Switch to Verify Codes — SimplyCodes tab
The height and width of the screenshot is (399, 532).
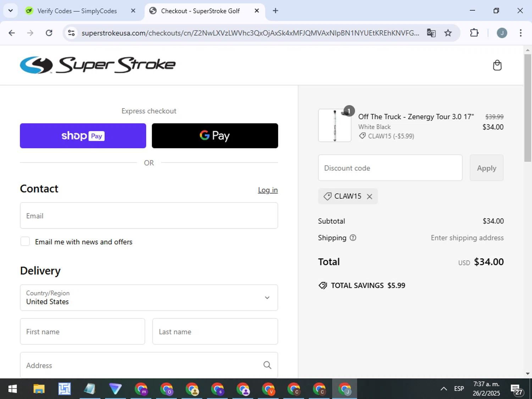[77, 11]
